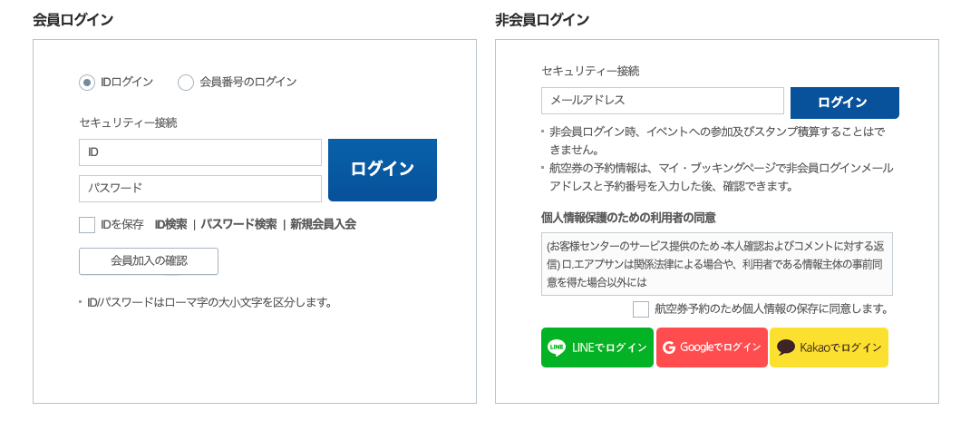This screenshot has height=421, width=980.
Task: Log in with the Kakaoでログイン button
Action: (829, 348)
